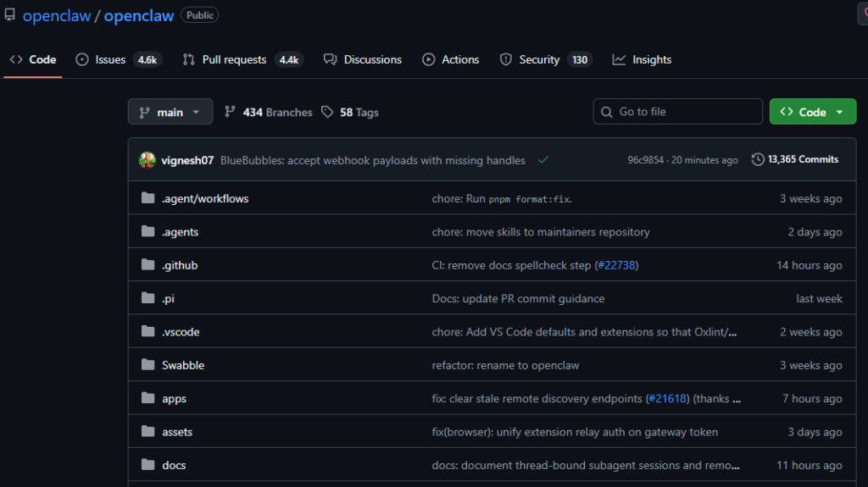
Task: Open the docs folder
Action: (174, 465)
